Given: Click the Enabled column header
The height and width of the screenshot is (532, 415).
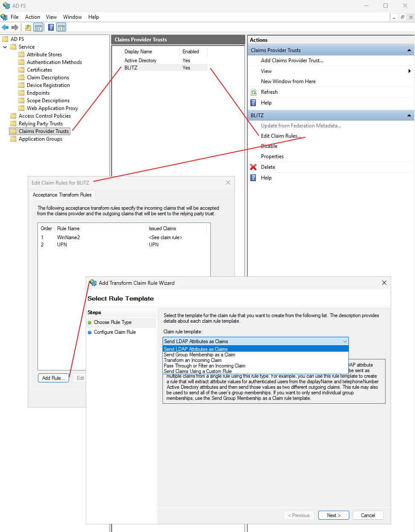Looking at the screenshot, I should [194, 52].
